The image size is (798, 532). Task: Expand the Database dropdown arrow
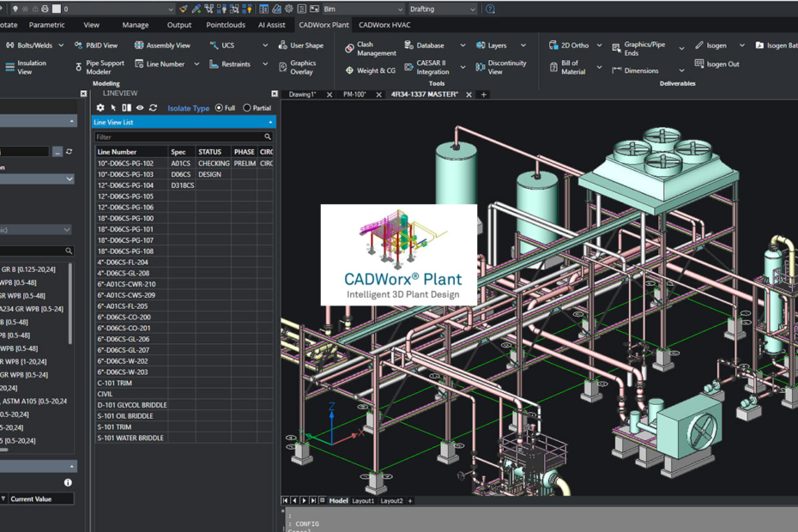point(462,45)
